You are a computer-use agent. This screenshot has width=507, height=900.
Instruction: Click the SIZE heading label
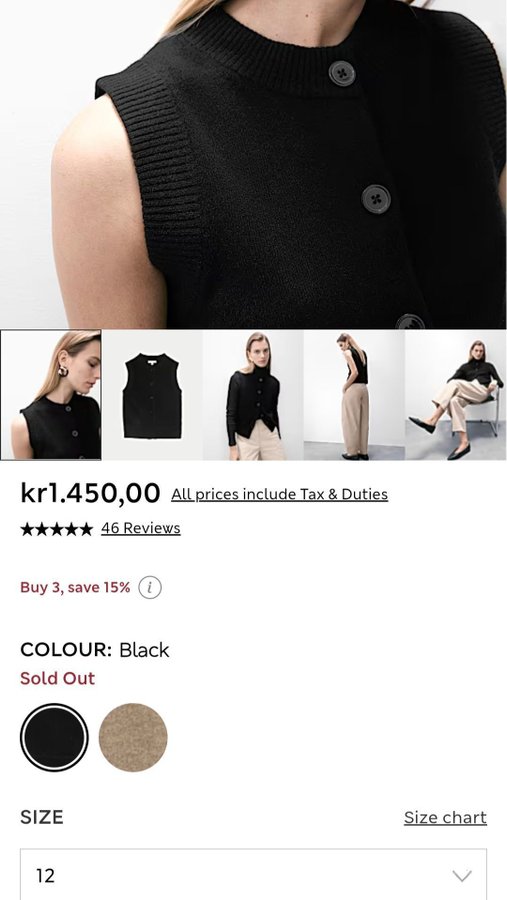(42, 817)
